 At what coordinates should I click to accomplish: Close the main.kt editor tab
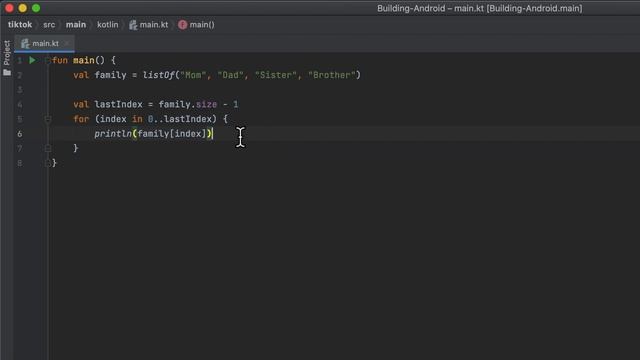coord(67,43)
